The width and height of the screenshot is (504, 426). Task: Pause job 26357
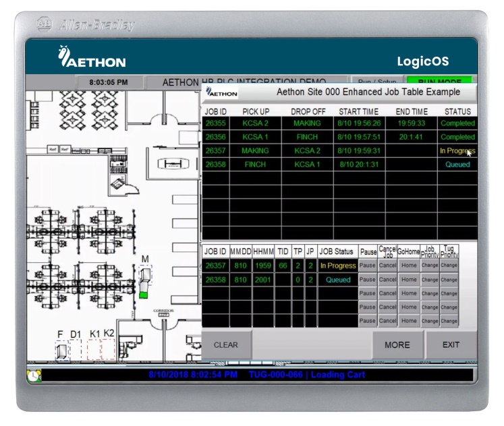(368, 266)
